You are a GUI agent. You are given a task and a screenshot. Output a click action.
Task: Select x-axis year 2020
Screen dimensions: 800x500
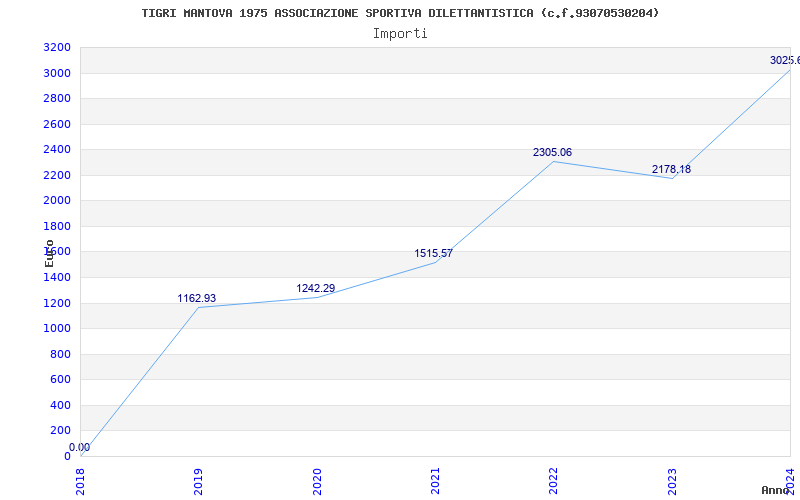tap(317, 481)
